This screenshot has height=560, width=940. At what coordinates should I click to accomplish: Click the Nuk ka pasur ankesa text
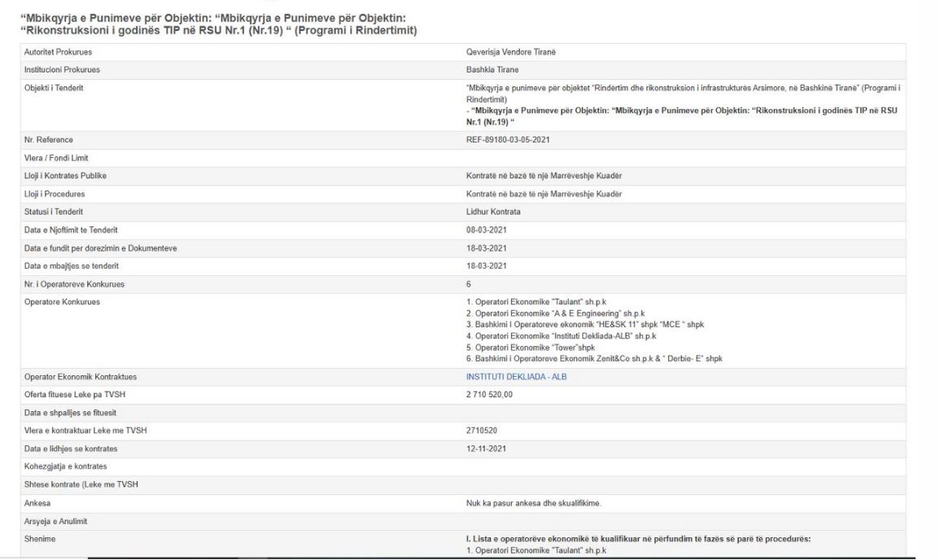coord(528,505)
